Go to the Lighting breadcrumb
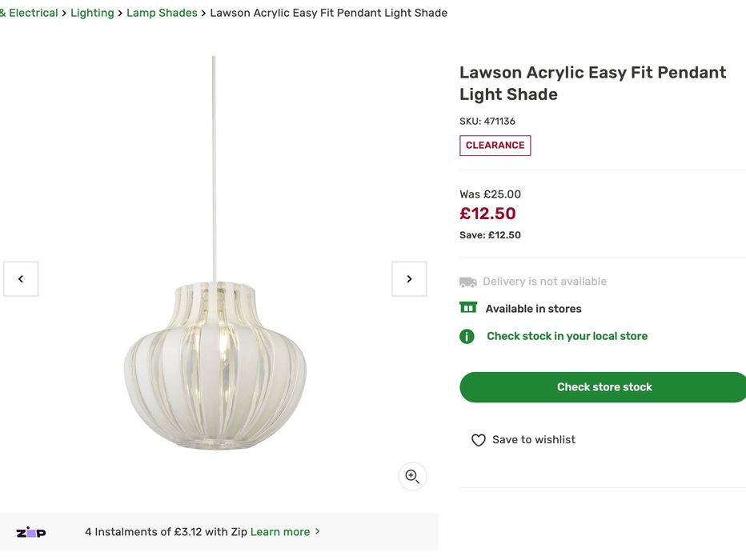Viewport: 746px width, 560px height. (92, 13)
